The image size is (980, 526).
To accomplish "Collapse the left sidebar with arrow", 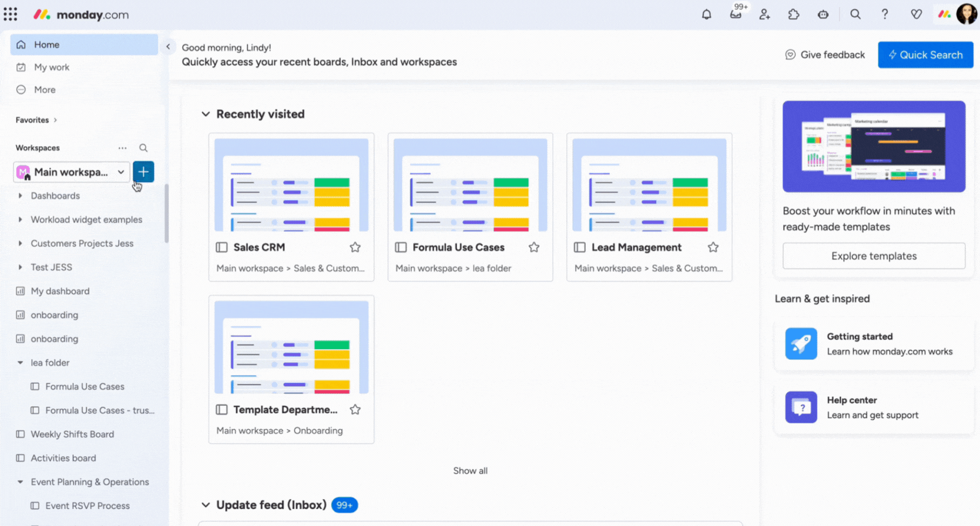I will pyautogui.click(x=168, y=46).
